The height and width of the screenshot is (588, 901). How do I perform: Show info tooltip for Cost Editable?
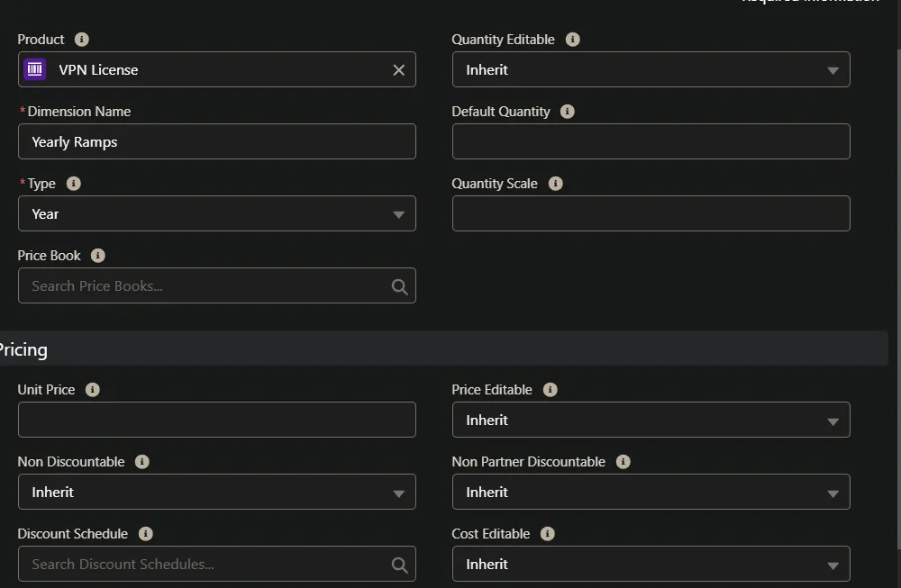coord(548,533)
